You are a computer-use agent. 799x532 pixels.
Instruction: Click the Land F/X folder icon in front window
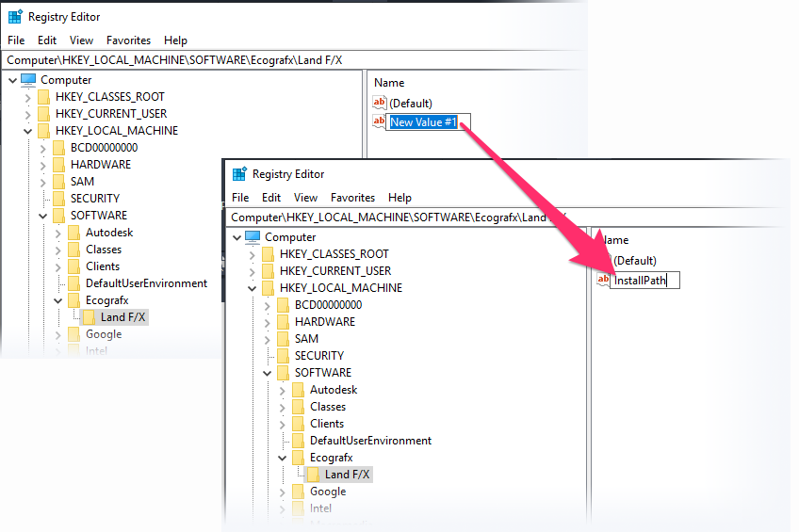click(x=313, y=475)
